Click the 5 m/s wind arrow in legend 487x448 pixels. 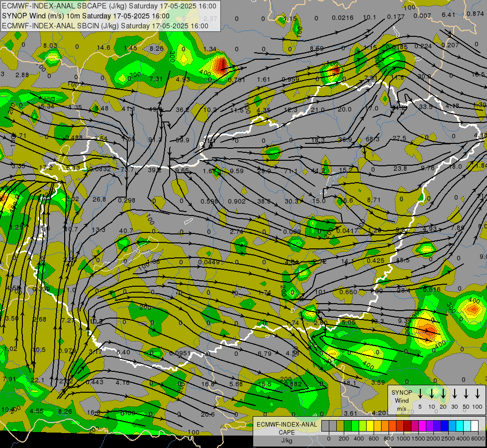coord(420,393)
